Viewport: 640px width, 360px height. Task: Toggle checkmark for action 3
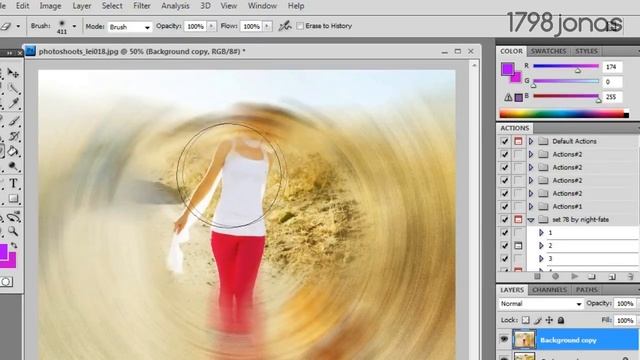(504, 259)
